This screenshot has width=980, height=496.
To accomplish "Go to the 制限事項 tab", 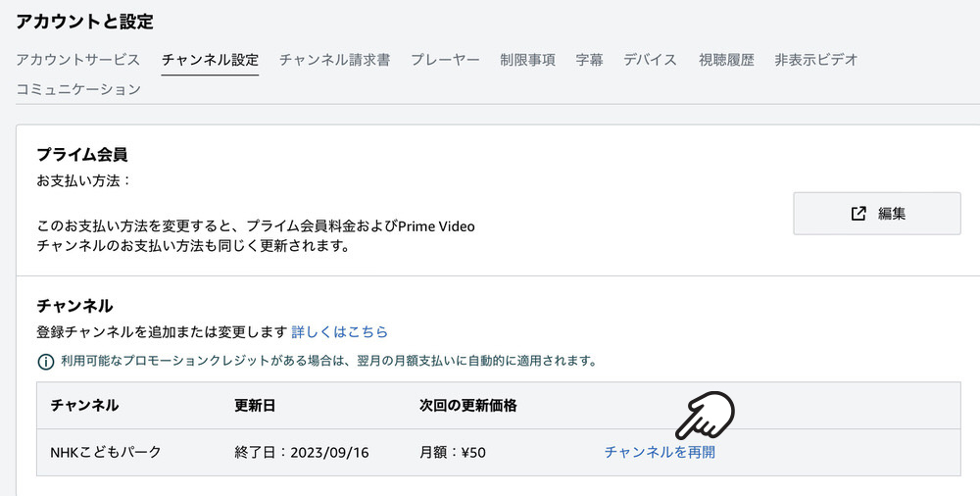I will 527,60.
